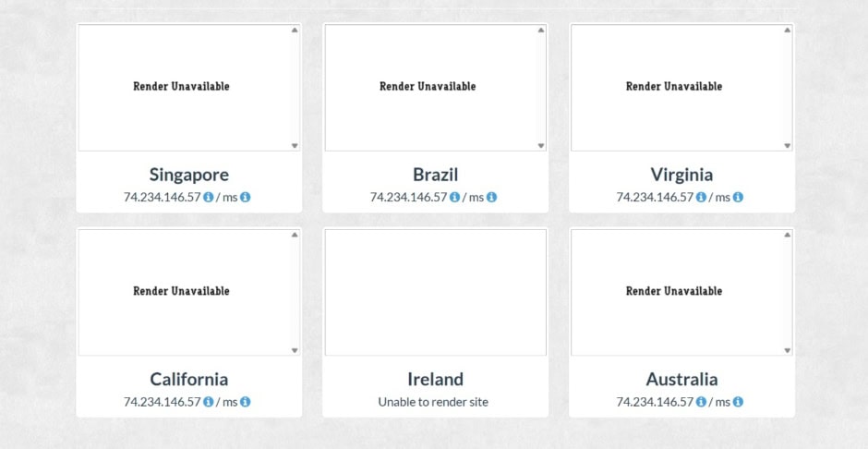Click IP info icon under Australia
868x449 pixels.
click(702, 402)
